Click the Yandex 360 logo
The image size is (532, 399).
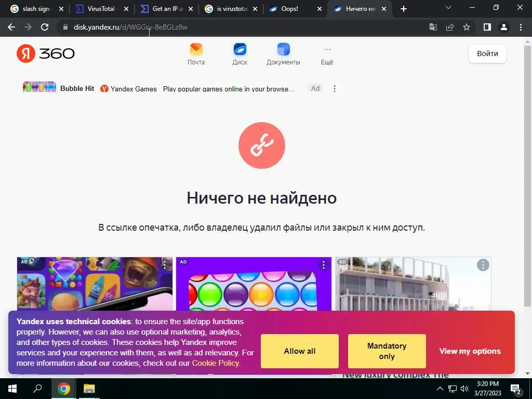(46, 54)
